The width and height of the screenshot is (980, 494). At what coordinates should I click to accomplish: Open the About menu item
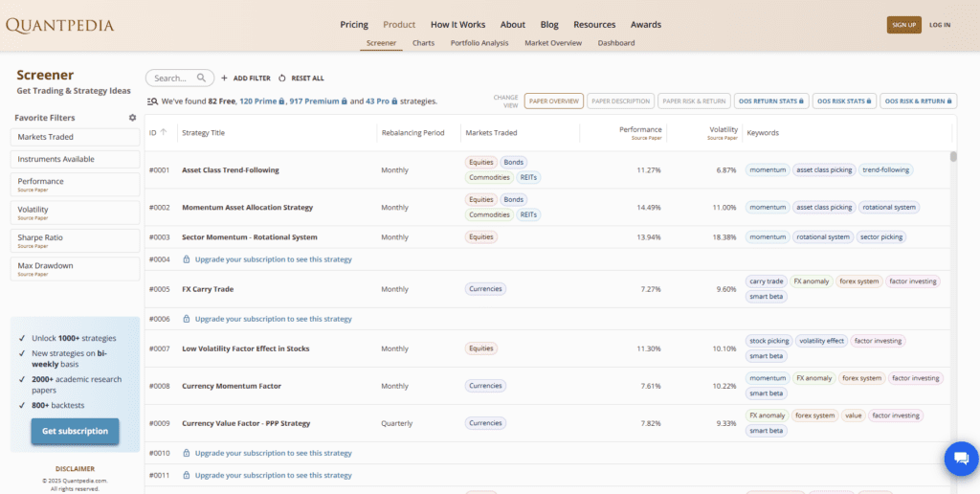pyautogui.click(x=513, y=24)
